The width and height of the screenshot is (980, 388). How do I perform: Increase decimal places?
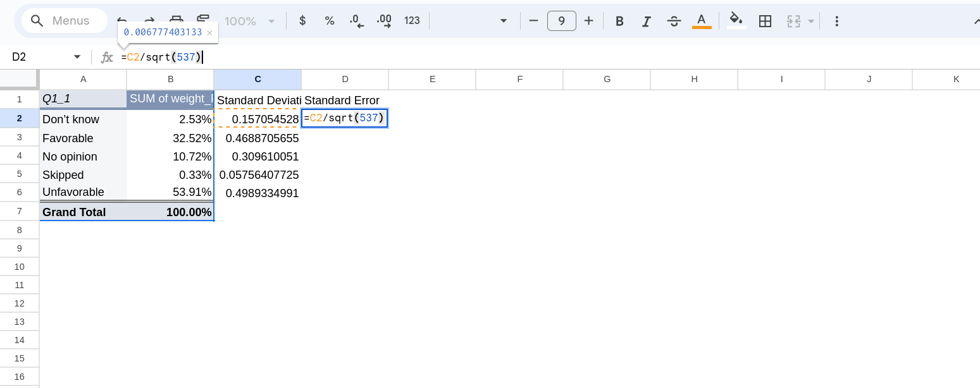click(x=384, y=21)
